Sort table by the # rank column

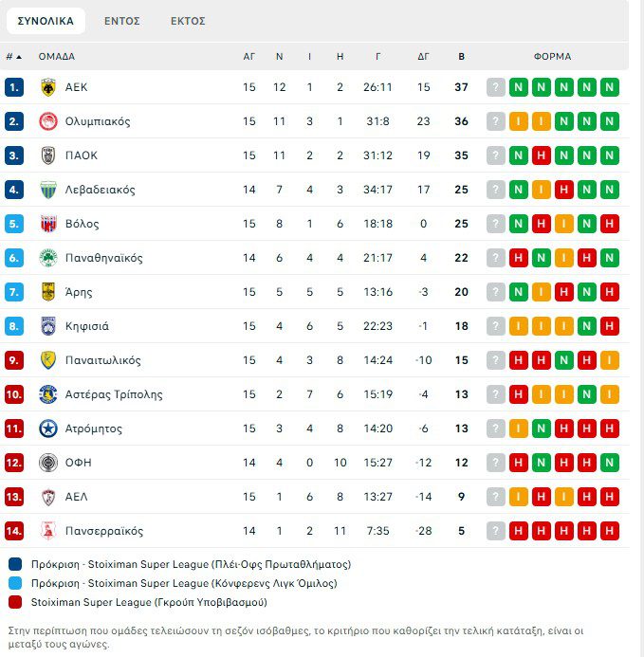point(13,57)
